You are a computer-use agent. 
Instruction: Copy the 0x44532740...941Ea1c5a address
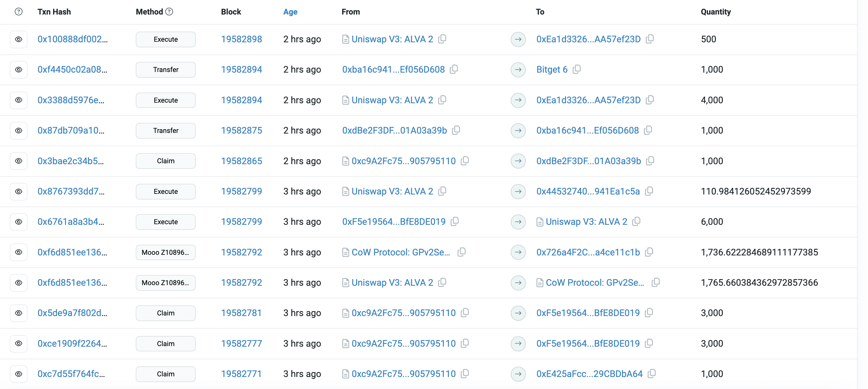649,191
